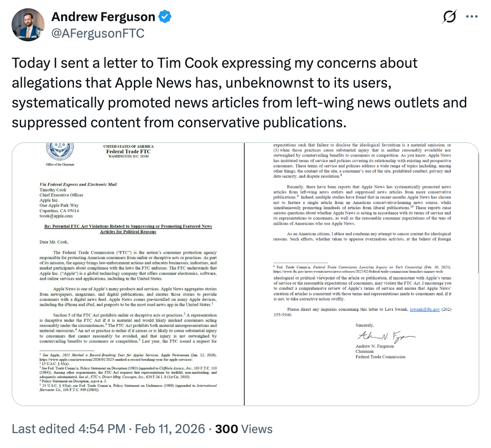Open the three-dot more options menu
The image size is (491, 448).
[x=472, y=17]
